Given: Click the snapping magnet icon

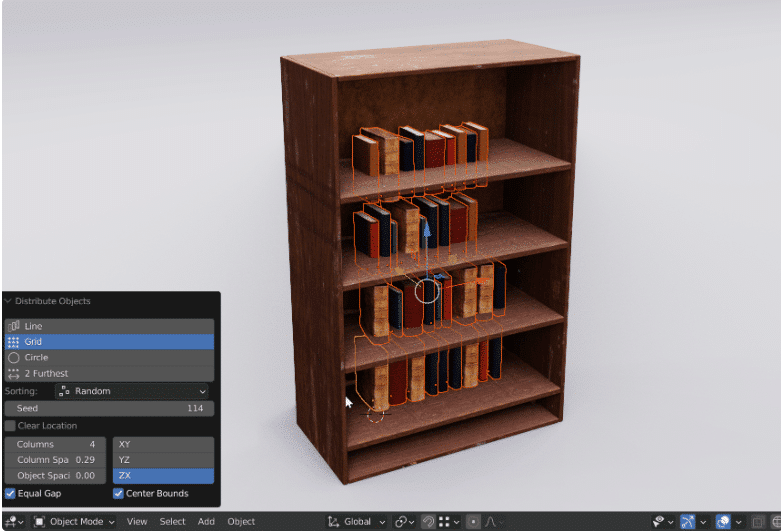Looking at the screenshot, I should [428, 521].
